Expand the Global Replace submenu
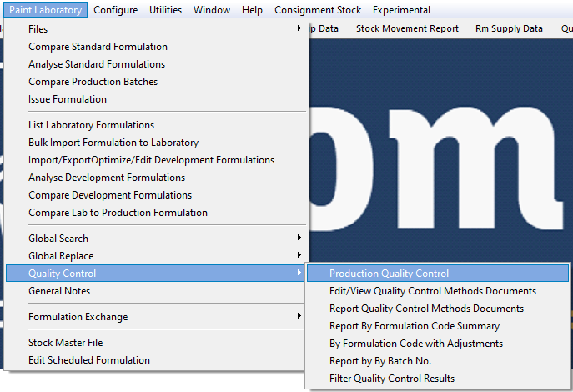The width and height of the screenshot is (573, 392). click(61, 256)
